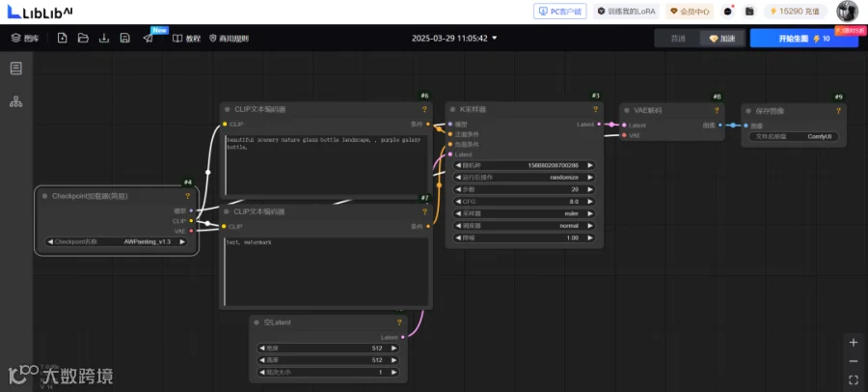The width and height of the screenshot is (868, 392).
Task: Open the notes panel sidebar icon
Action: (x=16, y=69)
